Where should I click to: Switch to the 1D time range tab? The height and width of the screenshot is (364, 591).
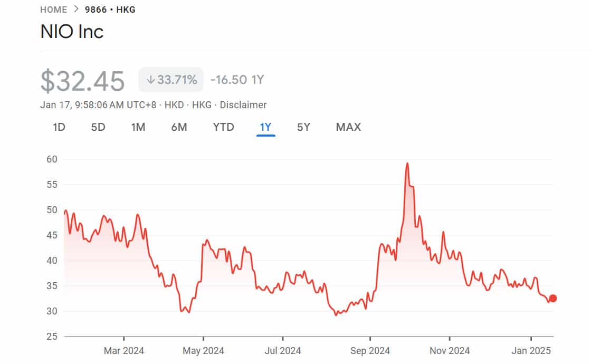[x=59, y=127]
